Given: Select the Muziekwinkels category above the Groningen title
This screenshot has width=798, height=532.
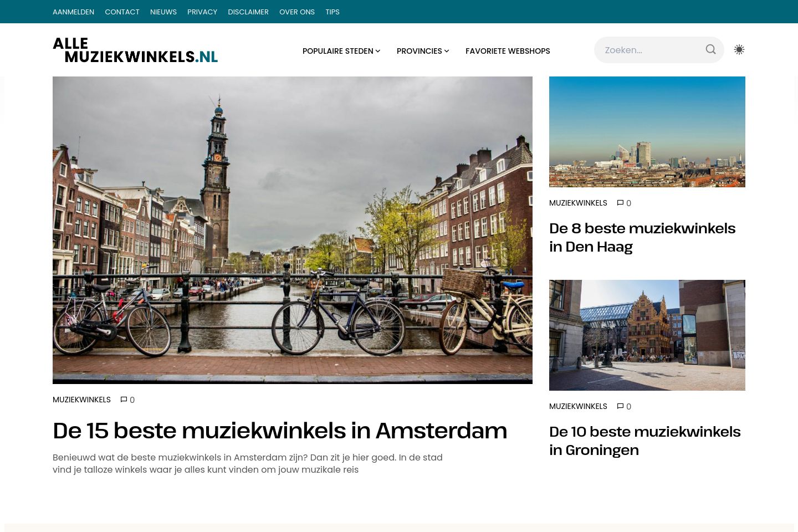Looking at the screenshot, I should (x=578, y=406).
